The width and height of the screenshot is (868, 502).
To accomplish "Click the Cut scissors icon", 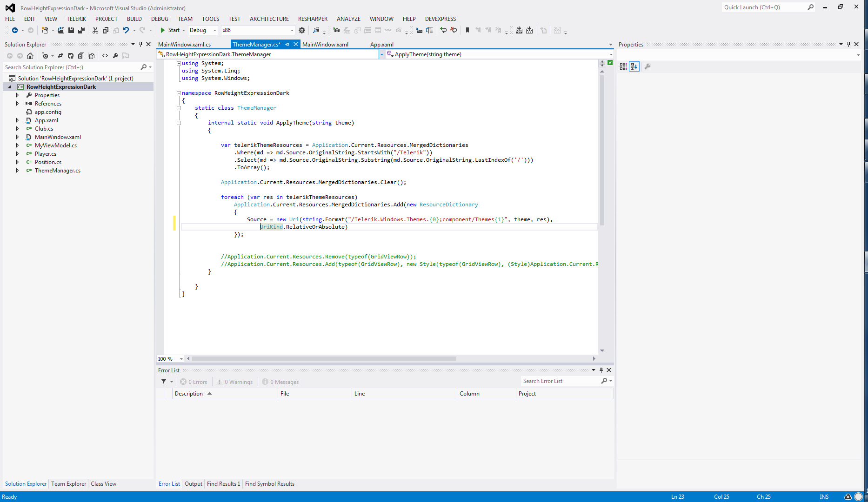I will click(x=95, y=30).
